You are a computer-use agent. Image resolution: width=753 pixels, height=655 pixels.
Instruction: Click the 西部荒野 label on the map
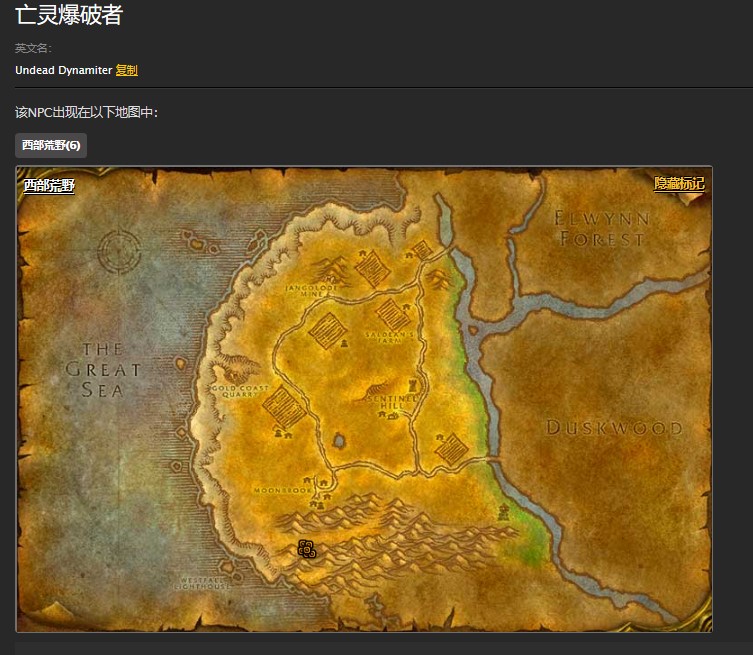[49, 185]
